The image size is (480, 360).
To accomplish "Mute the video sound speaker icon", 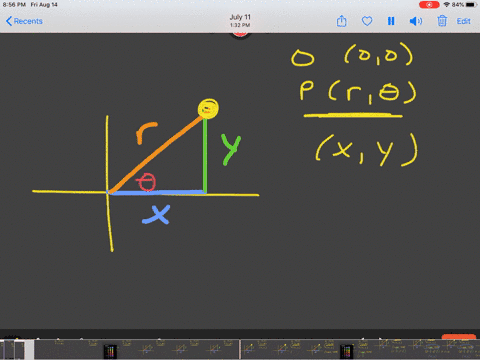I will (x=416, y=21).
